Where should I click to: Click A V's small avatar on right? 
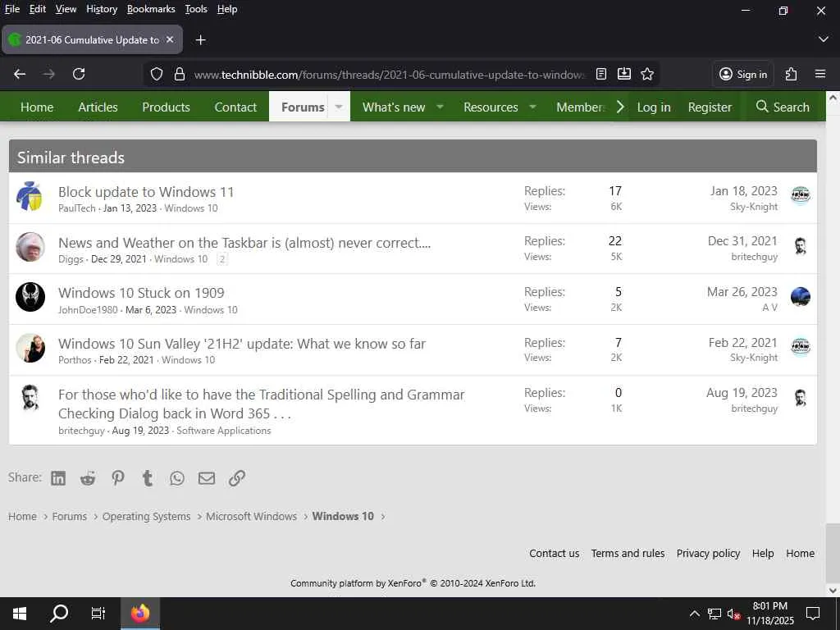(x=801, y=297)
